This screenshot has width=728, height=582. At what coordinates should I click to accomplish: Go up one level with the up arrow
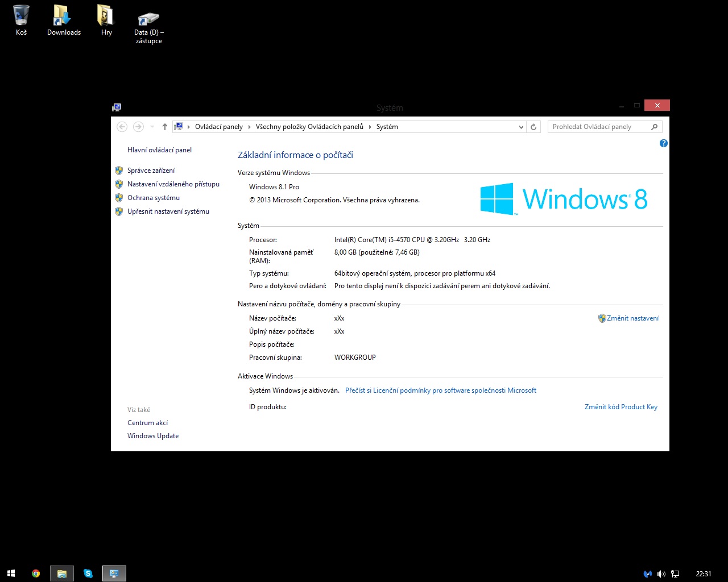tap(165, 127)
